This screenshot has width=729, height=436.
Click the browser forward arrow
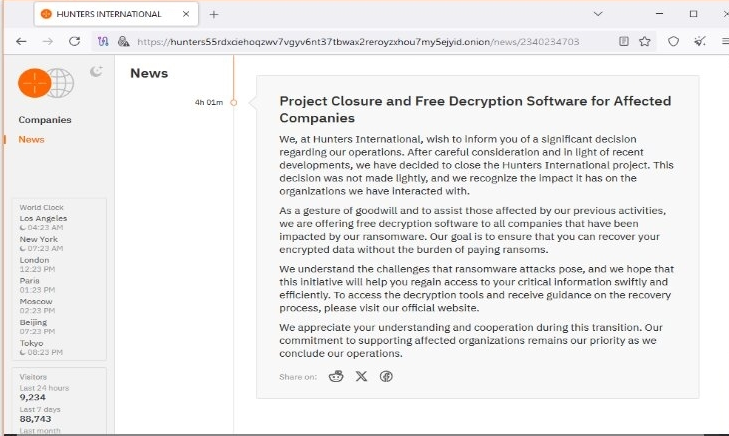pos(47,41)
